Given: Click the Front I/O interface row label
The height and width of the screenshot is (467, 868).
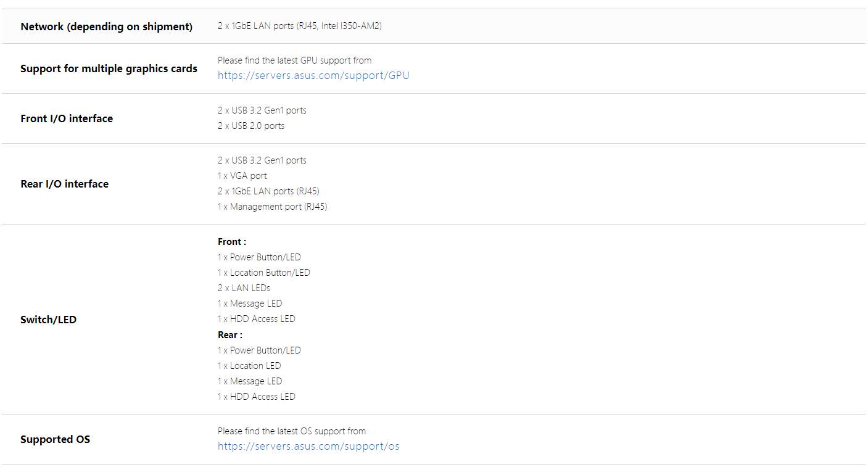Looking at the screenshot, I should click(x=67, y=118).
